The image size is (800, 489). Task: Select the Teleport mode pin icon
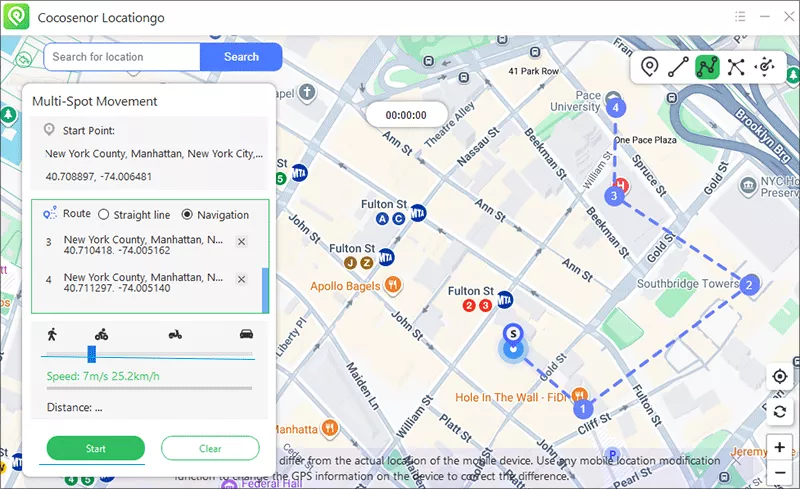coord(649,67)
